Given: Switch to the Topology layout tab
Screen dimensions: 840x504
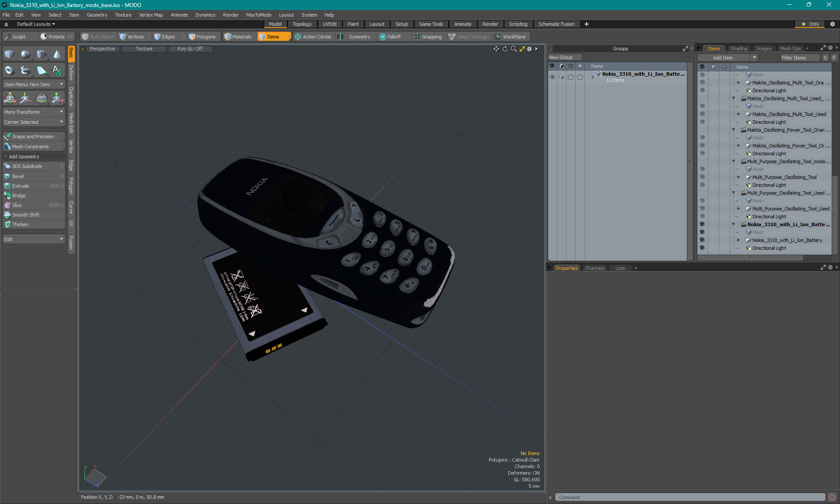Looking at the screenshot, I should pos(302,24).
